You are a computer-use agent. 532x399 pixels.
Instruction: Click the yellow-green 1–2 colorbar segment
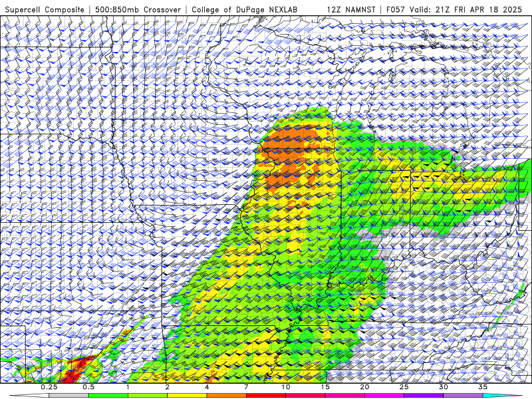pos(148,396)
